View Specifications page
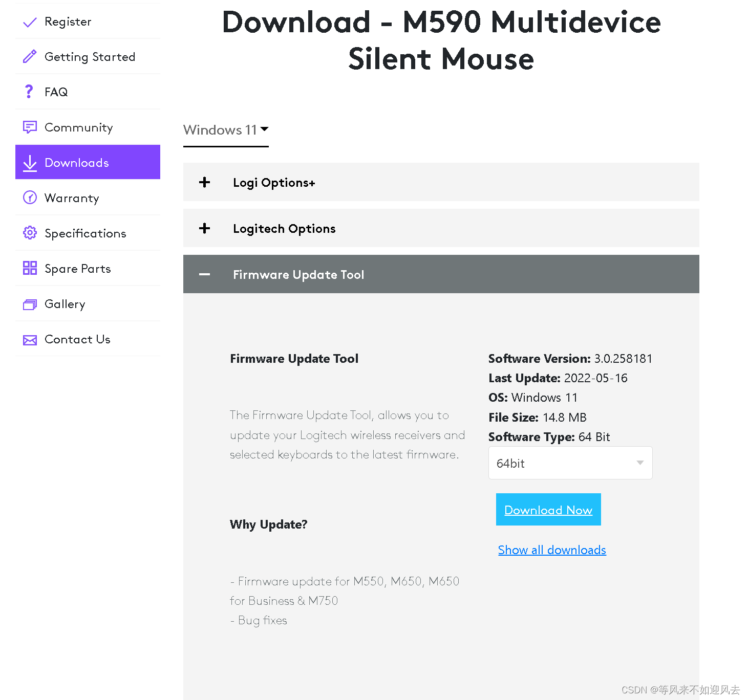Image resolution: width=748 pixels, height=700 pixels. click(x=88, y=233)
